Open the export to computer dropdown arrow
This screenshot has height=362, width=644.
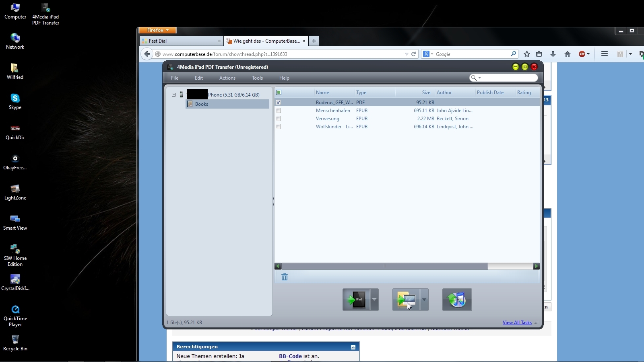(424, 300)
